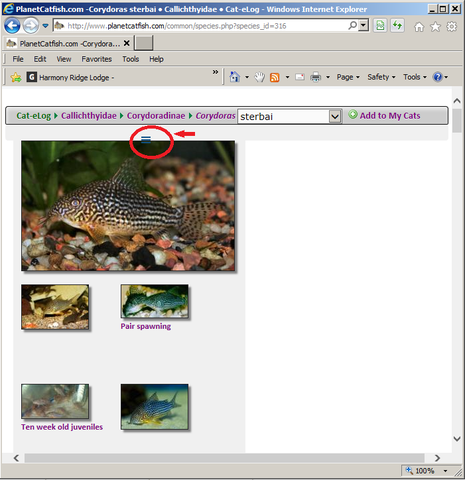Click the horizontal scrollbar thumb
465x480 pixels.
pos(224,458)
